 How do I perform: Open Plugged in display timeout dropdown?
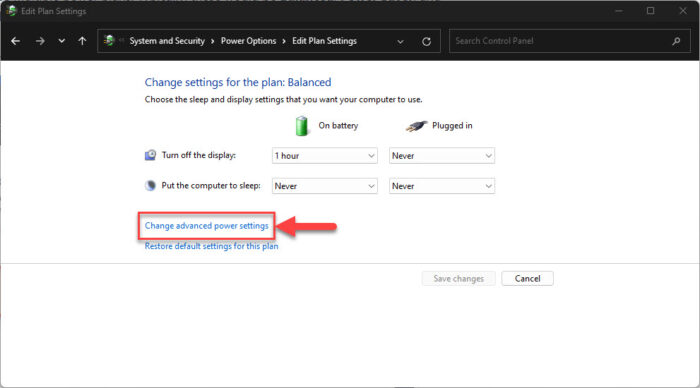pos(442,156)
